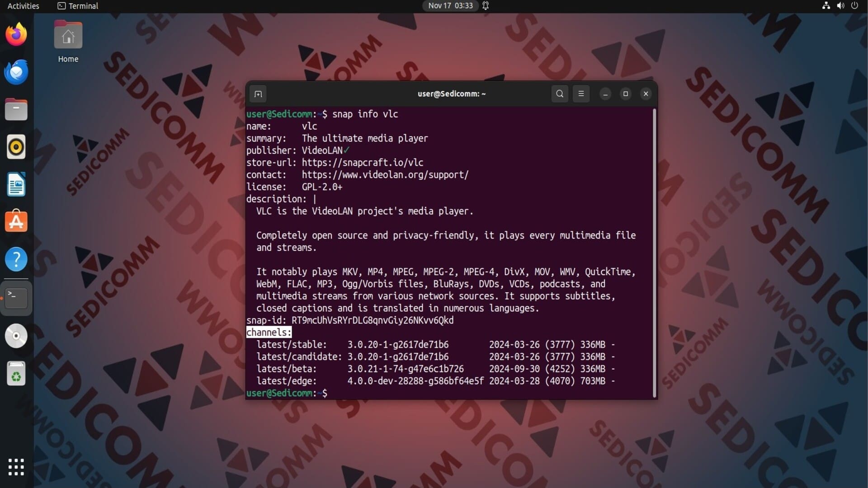This screenshot has width=868, height=488.
Task: Open Ubuntu Software store icon
Action: 16,222
